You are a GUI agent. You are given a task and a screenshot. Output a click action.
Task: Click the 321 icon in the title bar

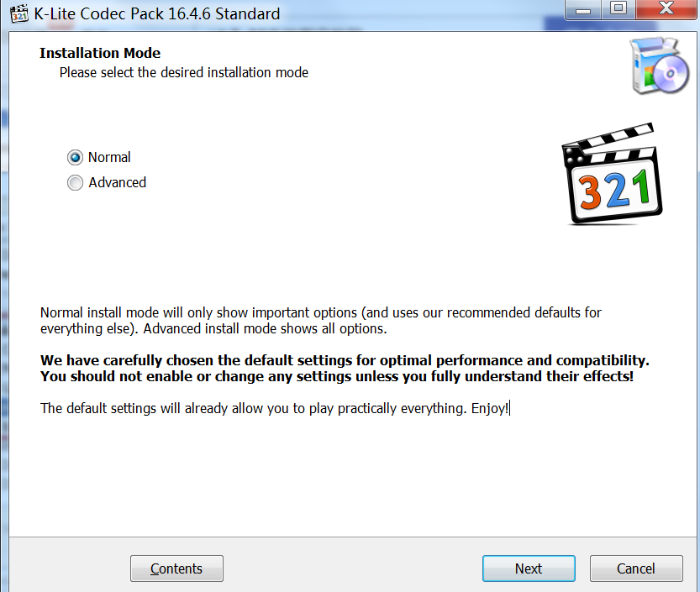(x=19, y=13)
